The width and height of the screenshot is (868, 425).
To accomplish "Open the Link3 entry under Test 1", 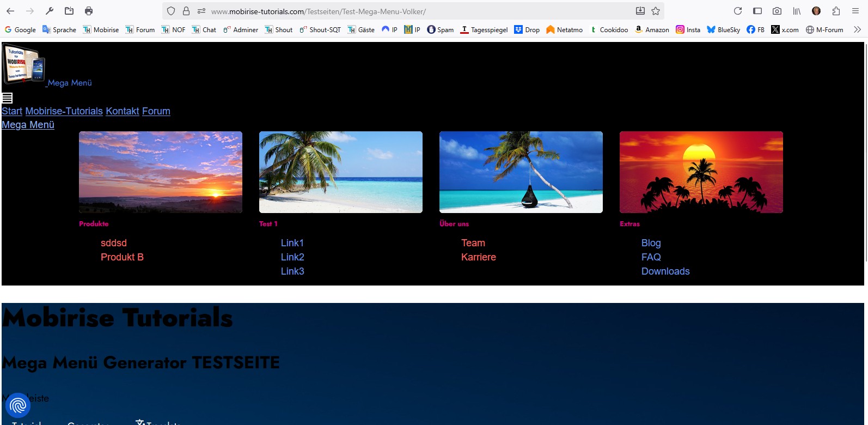I will (x=292, y=271).
